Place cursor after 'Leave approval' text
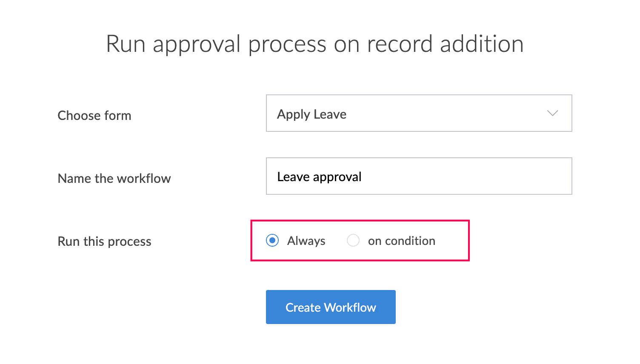 tap(363, 177)
